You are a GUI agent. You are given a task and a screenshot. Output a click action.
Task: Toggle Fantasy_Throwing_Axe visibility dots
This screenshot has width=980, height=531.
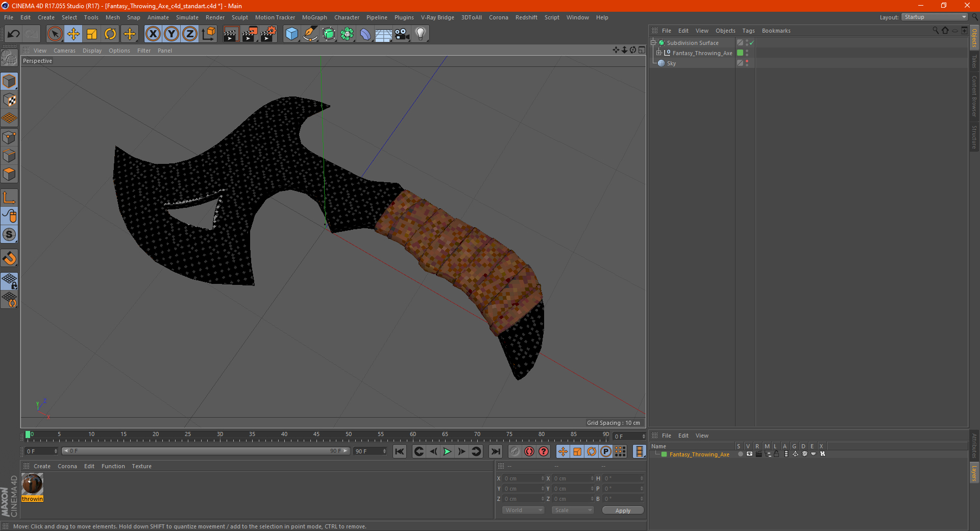click(x=747, y=53)
